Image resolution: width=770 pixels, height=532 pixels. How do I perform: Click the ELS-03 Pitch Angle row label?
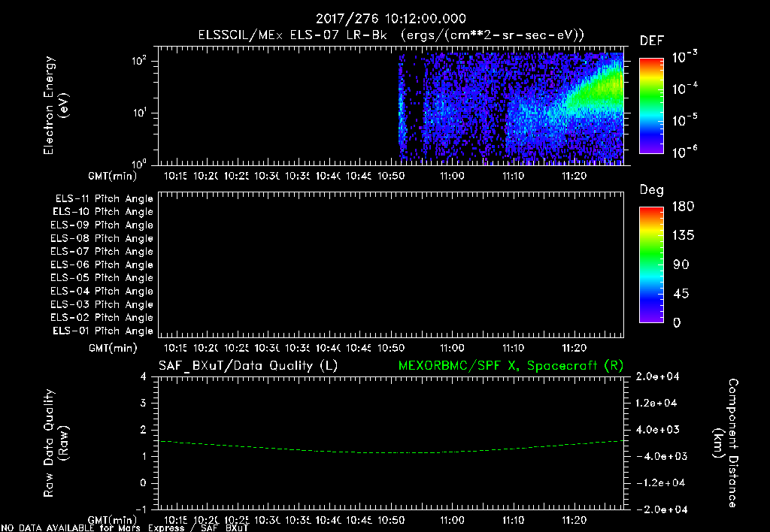pyautogui.click(x=102, y=305)
